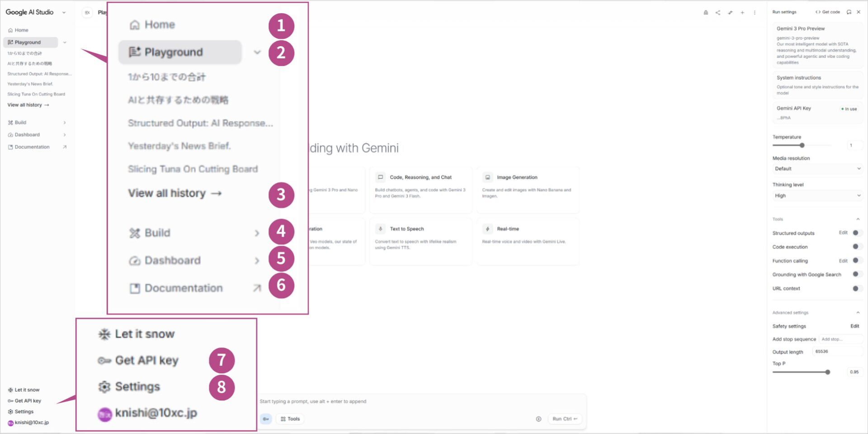This screenshot has height=434, width=868.
Task: Open the Tools icon in the prompt bar
Action: 290,419
